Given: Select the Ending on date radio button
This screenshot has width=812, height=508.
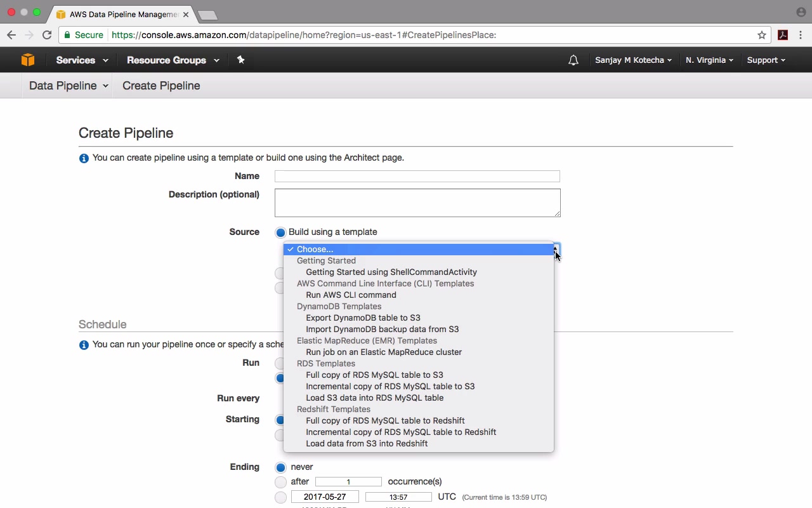Looking at the screenshot, I should 280,497.
